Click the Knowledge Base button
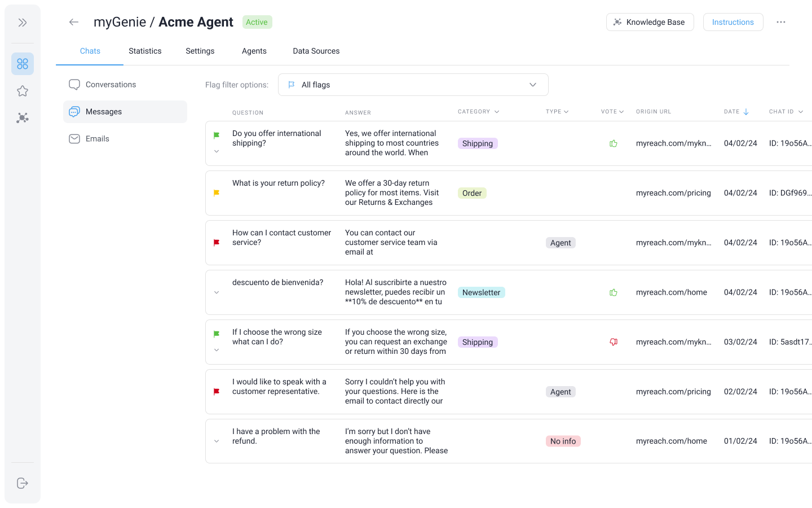This screenshot has height=508, width=812. (650, 22)
